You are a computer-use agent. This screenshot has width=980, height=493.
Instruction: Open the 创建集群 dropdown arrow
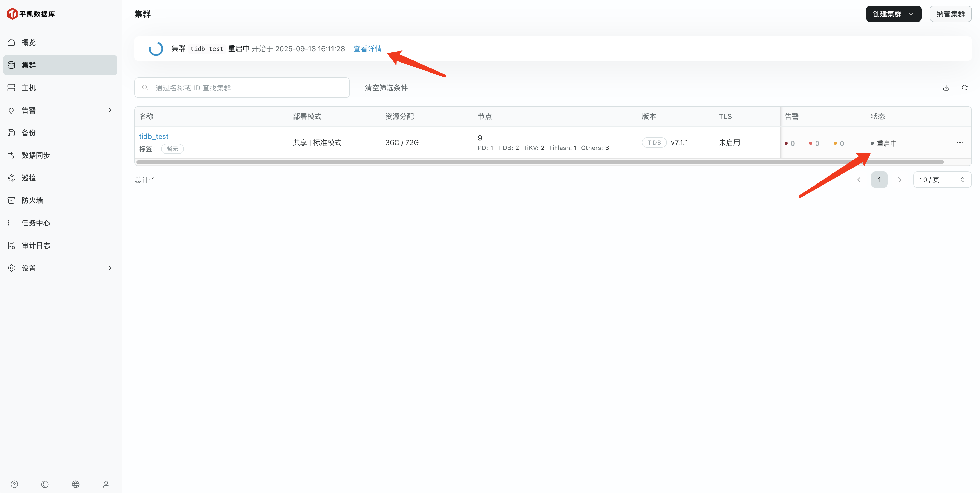[x=911, y=14]
